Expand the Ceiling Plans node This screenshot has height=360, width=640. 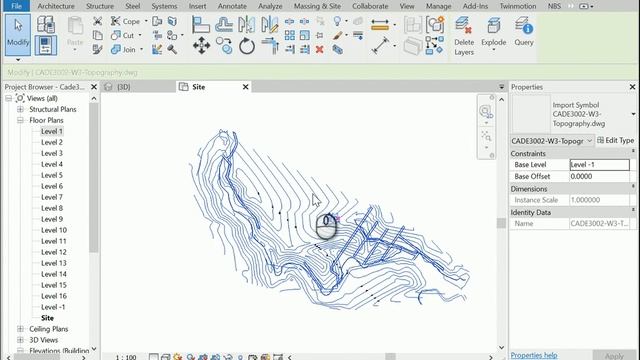(x=20, y=329)
